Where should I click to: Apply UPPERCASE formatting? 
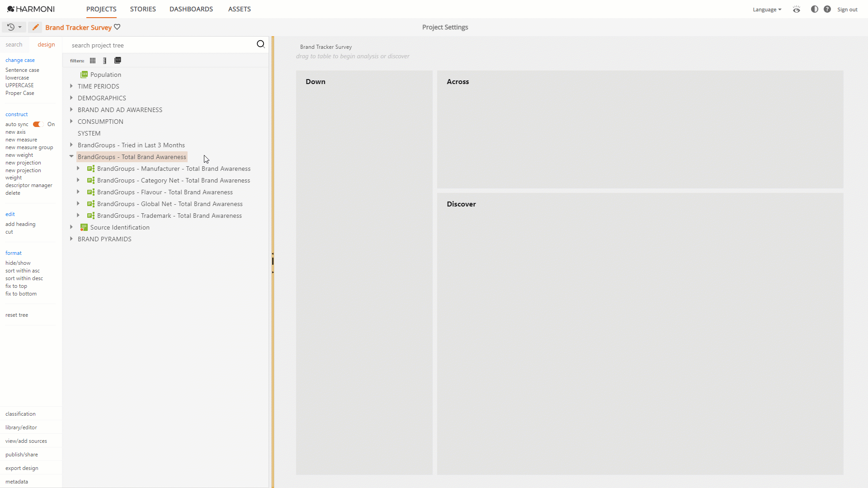19,85
